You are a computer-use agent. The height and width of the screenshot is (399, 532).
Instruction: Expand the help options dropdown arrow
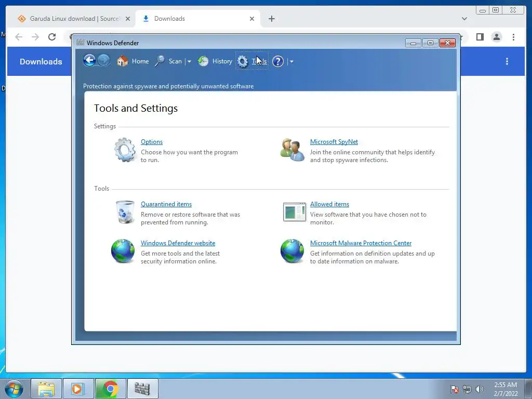pos(291,61)
